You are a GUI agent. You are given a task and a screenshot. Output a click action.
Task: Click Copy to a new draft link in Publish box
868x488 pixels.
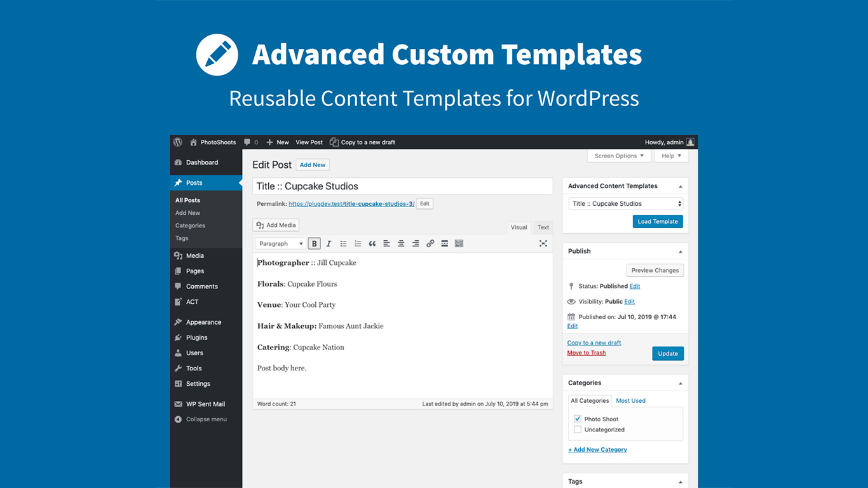[594, 342]
